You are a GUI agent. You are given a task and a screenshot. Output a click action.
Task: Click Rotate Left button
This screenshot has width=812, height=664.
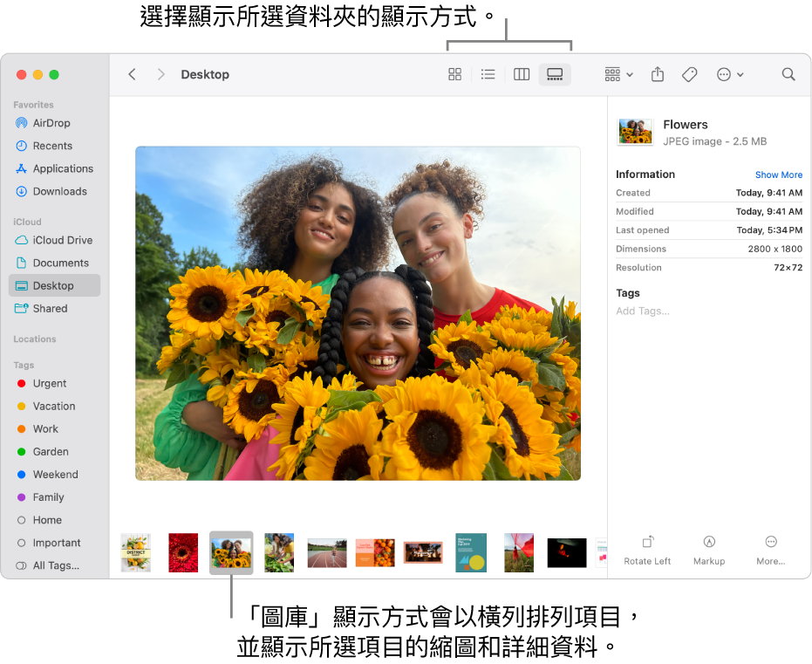[647, 551]
